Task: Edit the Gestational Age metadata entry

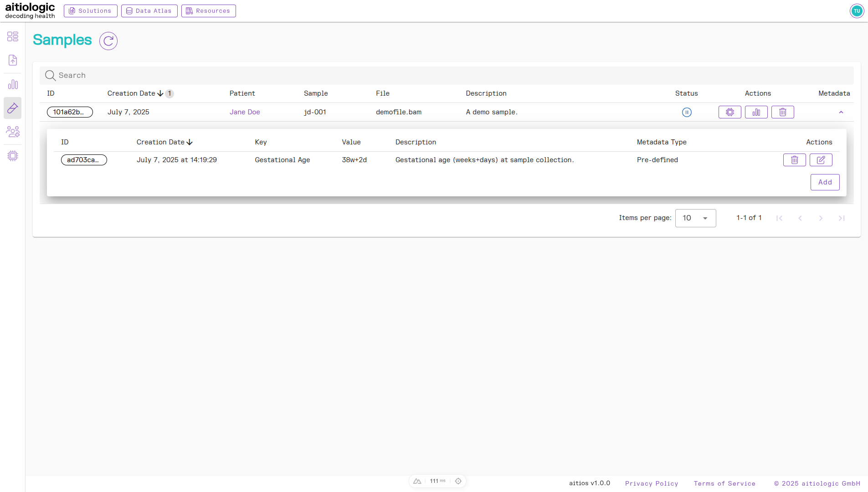Action: tap(821, 160)
